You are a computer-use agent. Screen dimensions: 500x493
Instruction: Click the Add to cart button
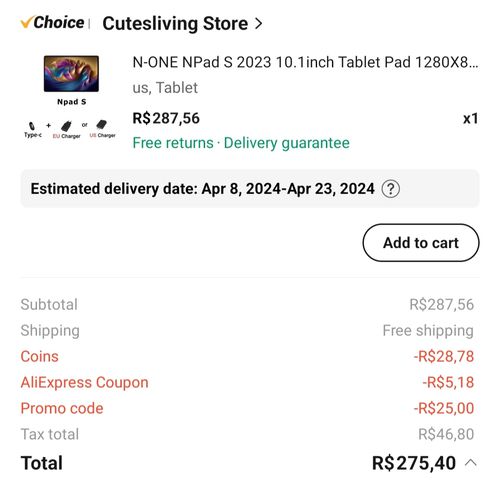tap(421, 243)
